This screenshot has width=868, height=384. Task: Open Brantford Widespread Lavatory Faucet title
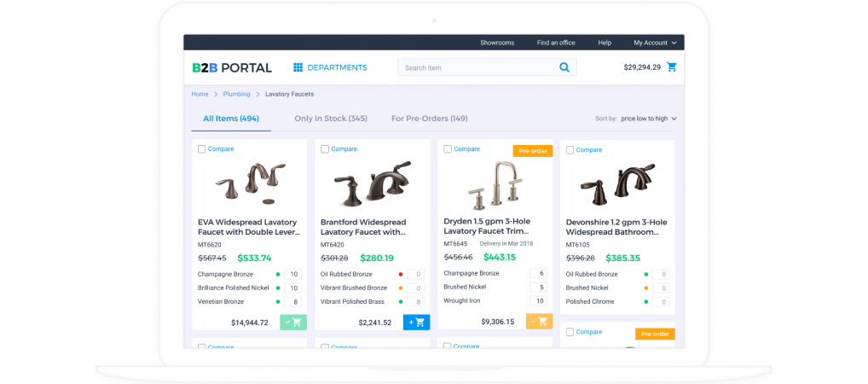(x=363, y=227)
